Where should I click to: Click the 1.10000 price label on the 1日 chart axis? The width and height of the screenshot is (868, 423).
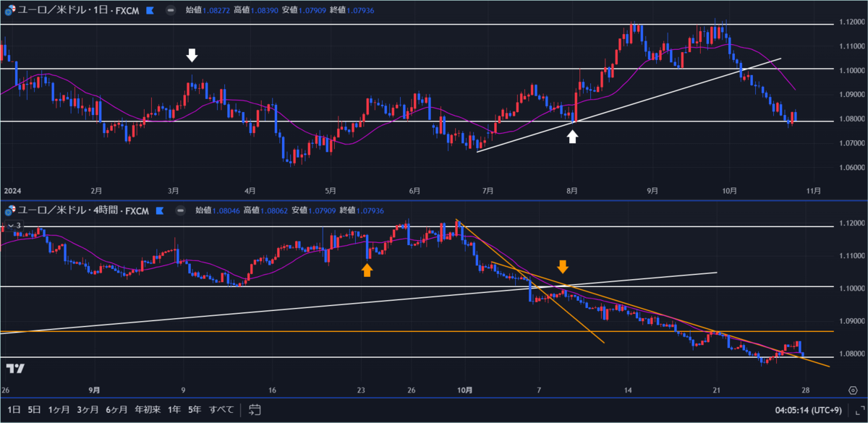(851, 70)
